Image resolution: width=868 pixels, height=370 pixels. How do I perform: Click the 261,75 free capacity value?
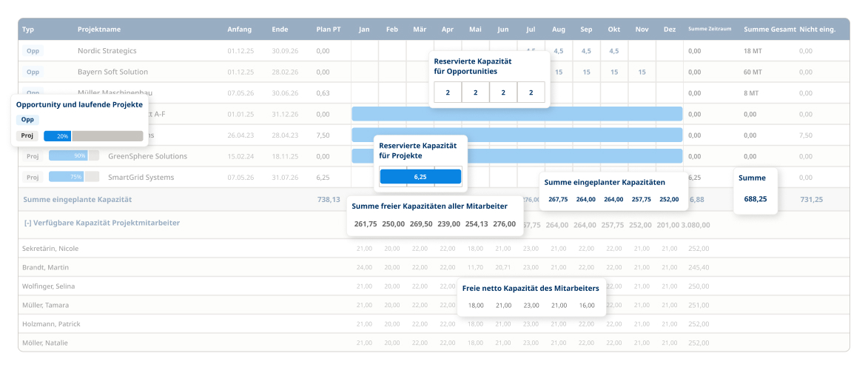coord(366,224)
